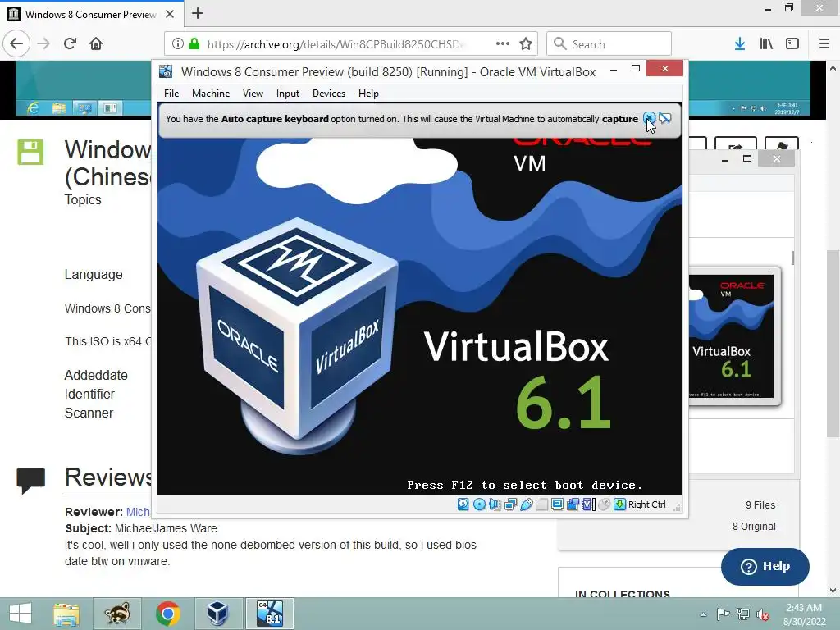Open Firefox hamburger menu
840x630 pixels.
point(824,43)
